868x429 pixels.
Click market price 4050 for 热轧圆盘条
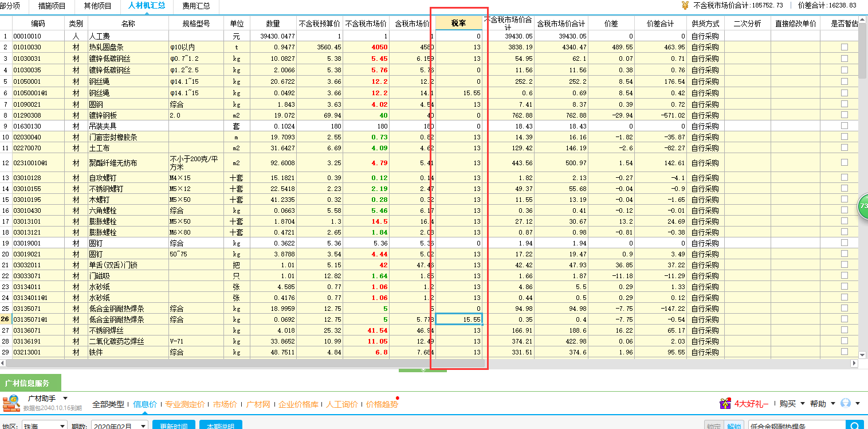click(366, 47)
